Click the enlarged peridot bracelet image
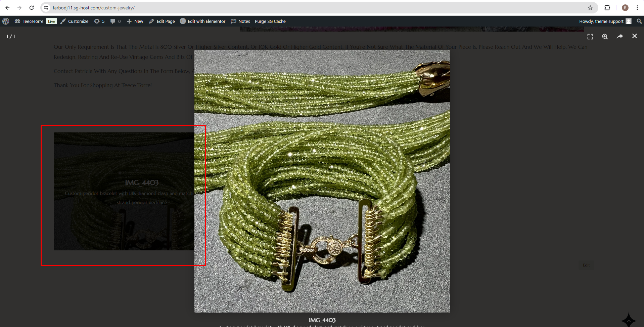Screen dimensions: 644x327 tap(322, 181)
